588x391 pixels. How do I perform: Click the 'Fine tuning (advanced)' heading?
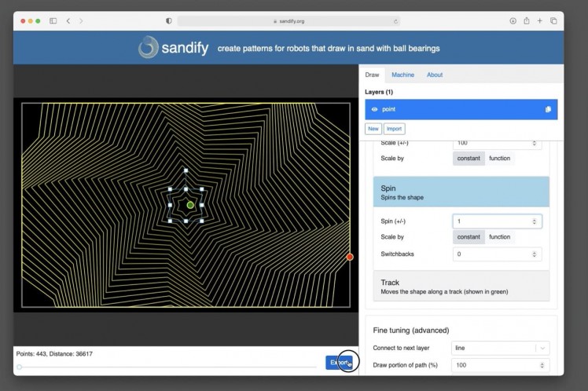[x=411, y=331]
